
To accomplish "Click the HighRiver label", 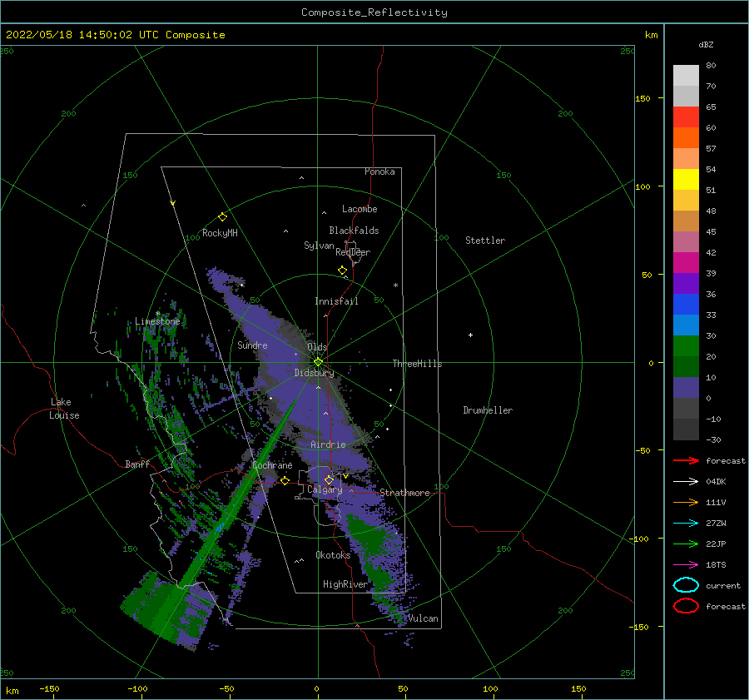I will pyautogui.click(x=345, y=584).
